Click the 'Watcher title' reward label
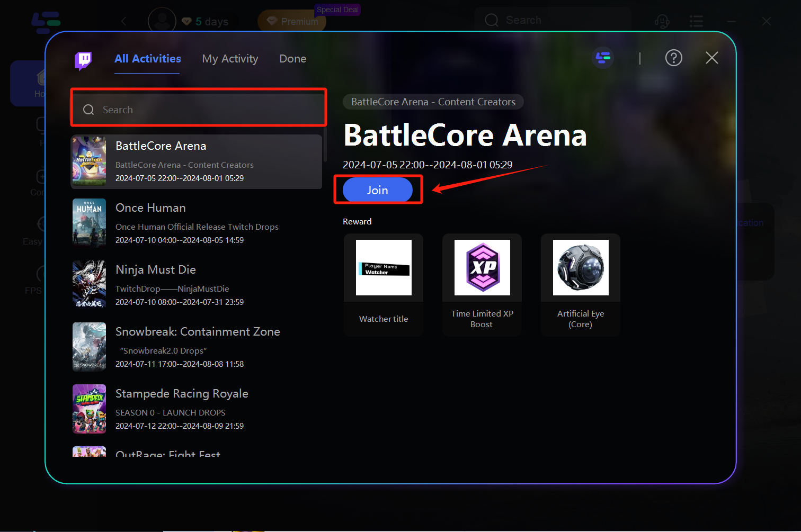The height and width of the screenshot is (532, 801). pyautogui.click(x=384, y=319)
